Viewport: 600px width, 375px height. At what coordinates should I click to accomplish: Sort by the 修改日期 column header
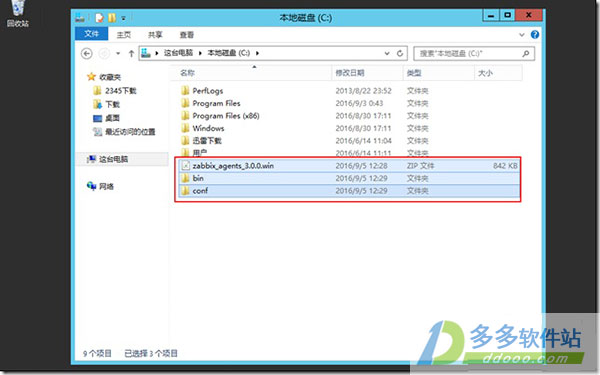(x=367, y=73)
